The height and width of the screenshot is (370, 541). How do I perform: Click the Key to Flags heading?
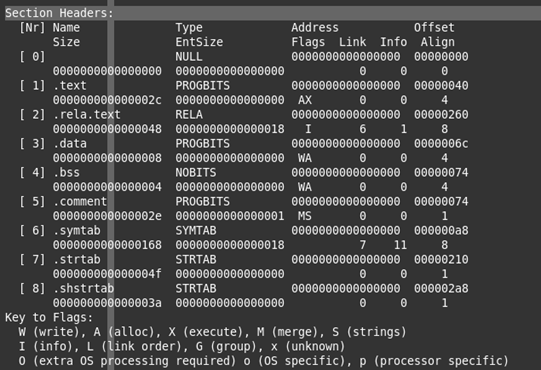click(49, 318)
